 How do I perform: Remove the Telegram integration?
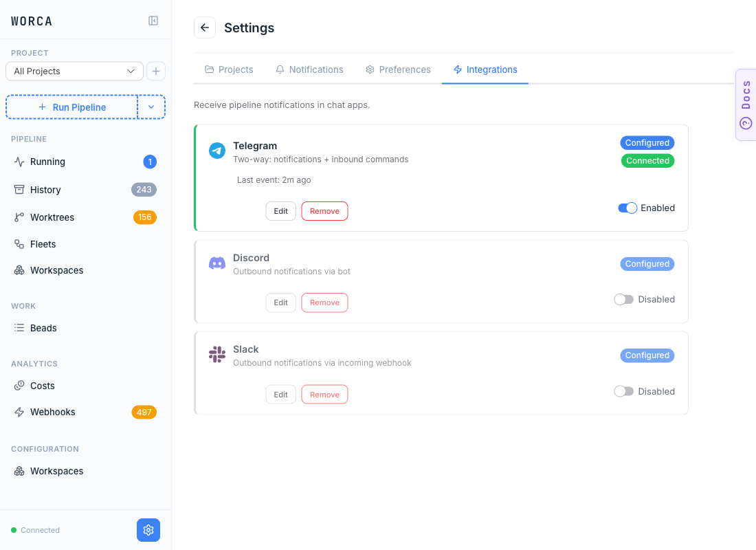(324, 211)
